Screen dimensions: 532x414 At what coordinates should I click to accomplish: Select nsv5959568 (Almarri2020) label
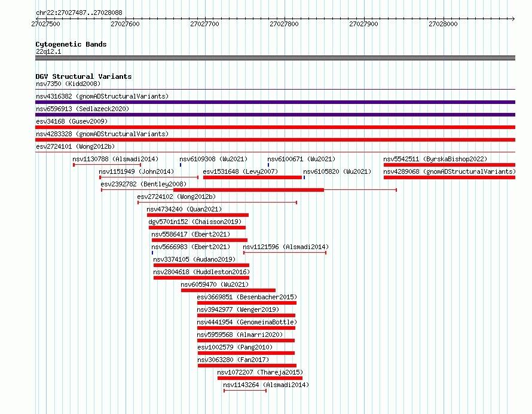coord(240,335)
